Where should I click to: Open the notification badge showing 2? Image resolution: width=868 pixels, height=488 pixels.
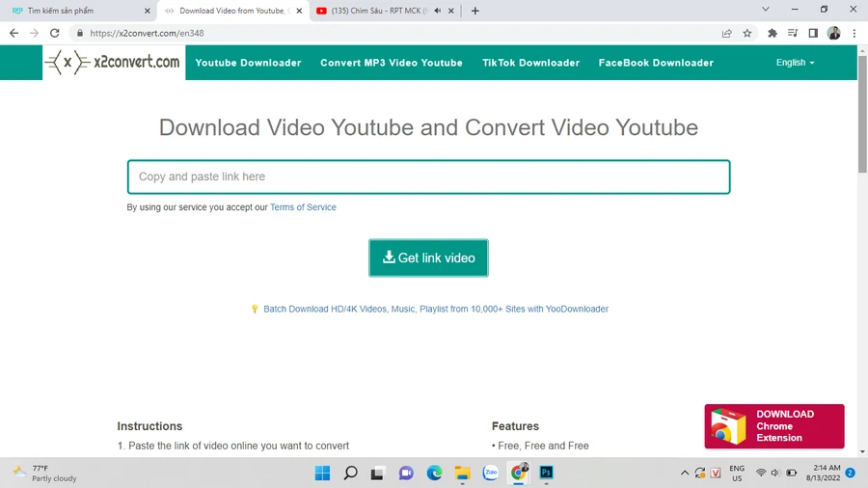[x=851, y=474]
